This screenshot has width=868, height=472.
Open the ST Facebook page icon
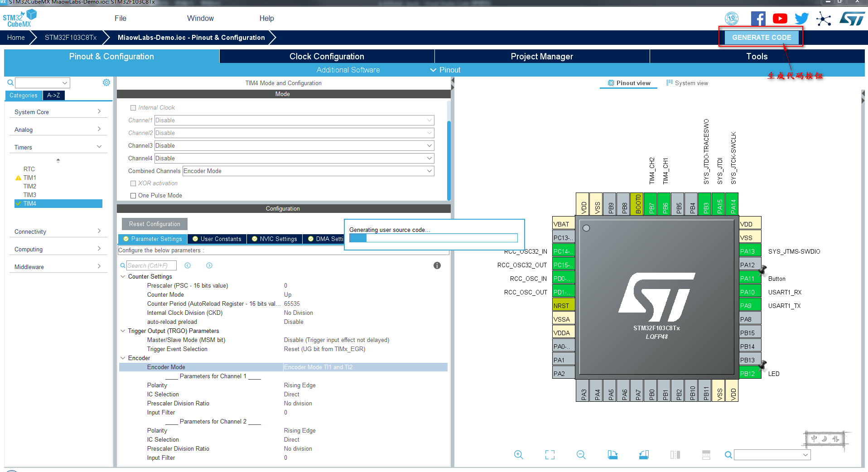click(x=758, y=19)
